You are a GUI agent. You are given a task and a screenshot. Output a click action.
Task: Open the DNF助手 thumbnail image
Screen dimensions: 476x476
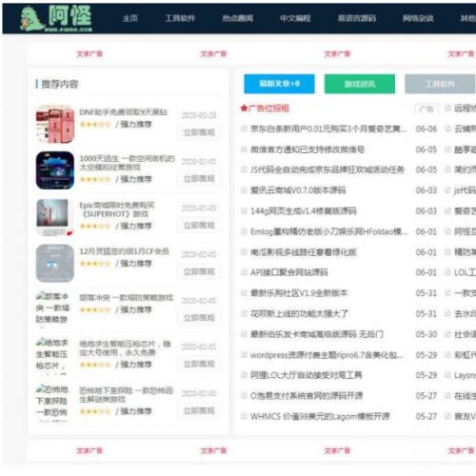[55, 124]
